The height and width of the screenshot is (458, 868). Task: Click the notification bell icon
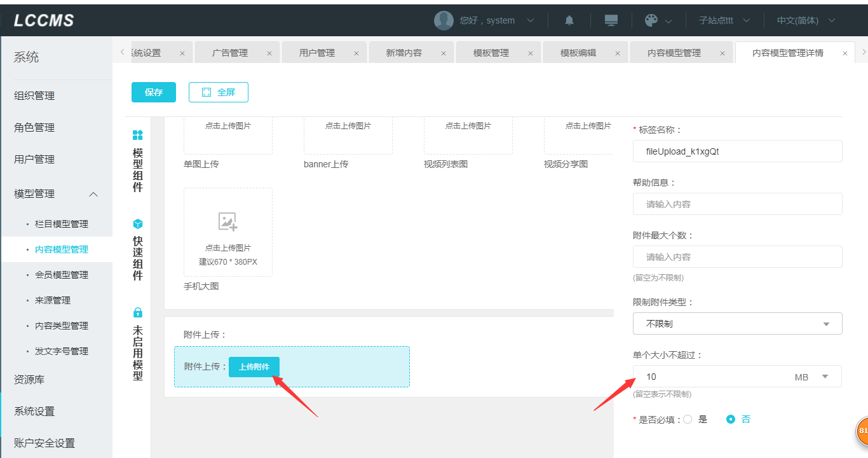(569, 20)
